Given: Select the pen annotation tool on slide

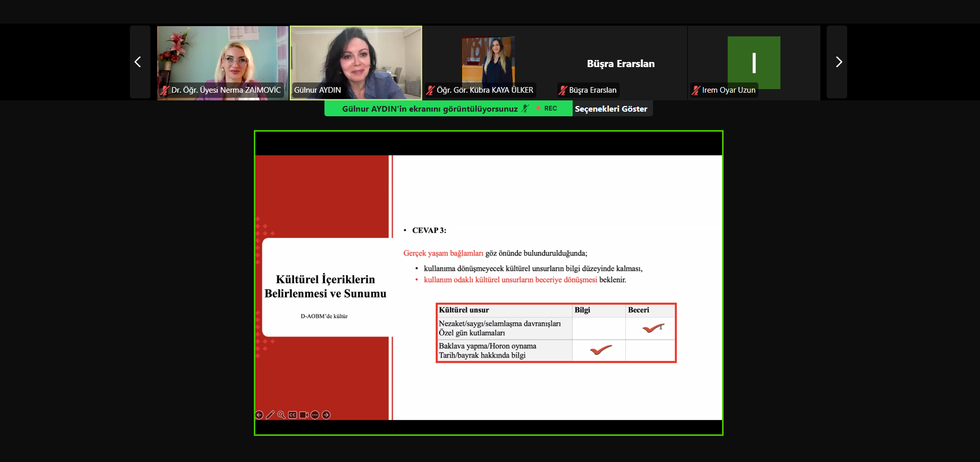Looking at the screenshot, I should click(x=270, y=415).
